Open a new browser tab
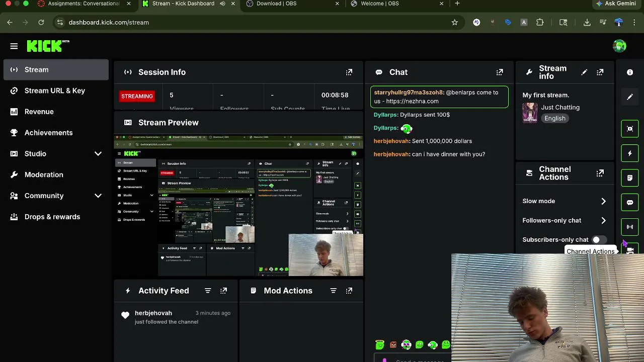 457,4
